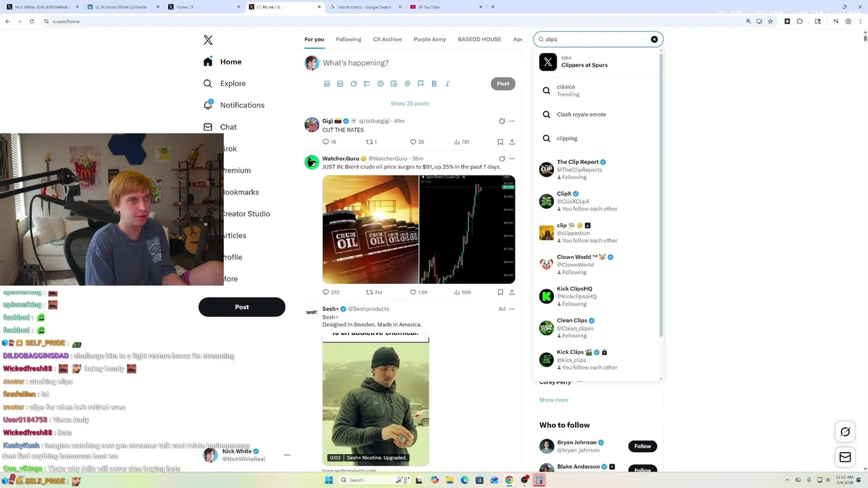Switch to the BASEDD HOUSE tab
The height and width of the screenshot is (488, 868).
(479, 39)
